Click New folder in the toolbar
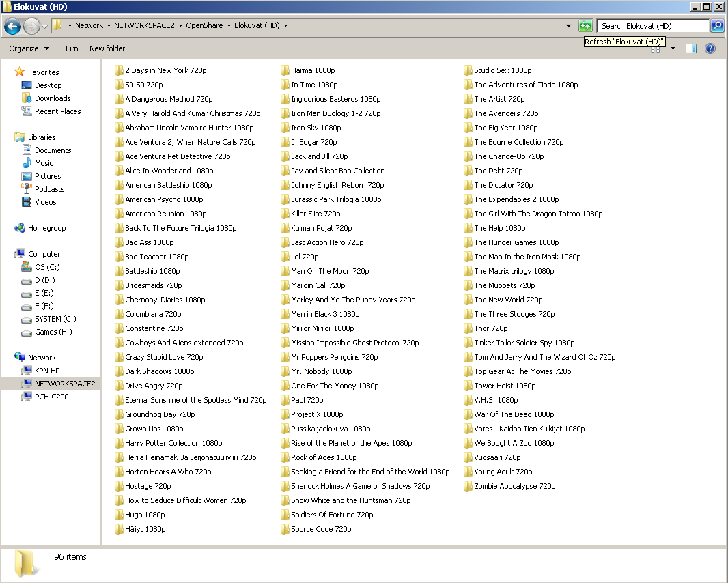The height and width of the screenshot is (583, 728). 107,48
